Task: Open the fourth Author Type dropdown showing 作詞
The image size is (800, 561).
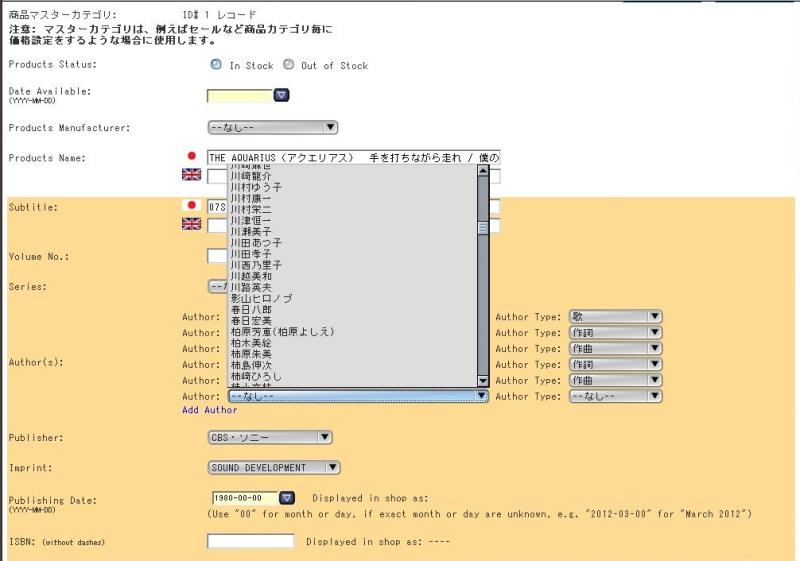Action: (x=615, y=364)
